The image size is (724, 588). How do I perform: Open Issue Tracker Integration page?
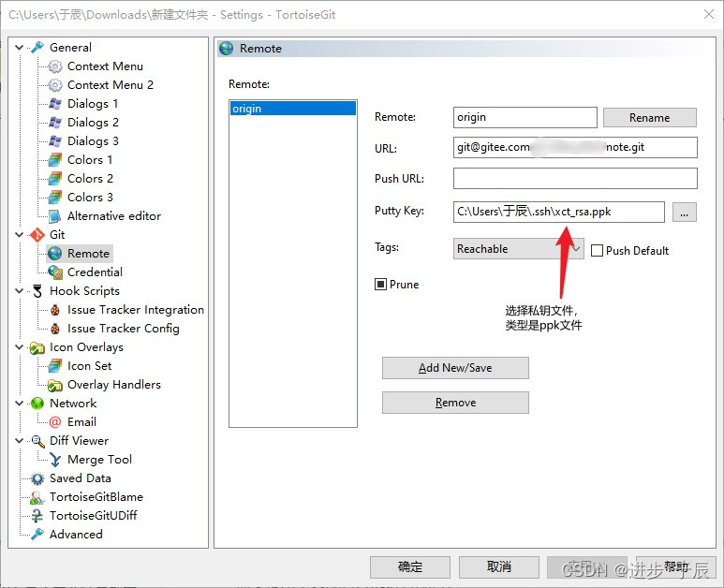(136, 310)
